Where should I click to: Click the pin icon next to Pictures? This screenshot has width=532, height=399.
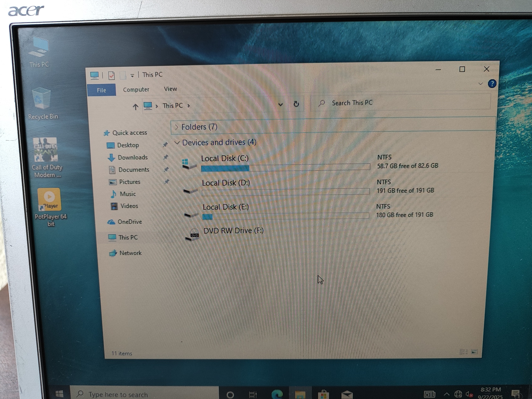coord(167,182)
